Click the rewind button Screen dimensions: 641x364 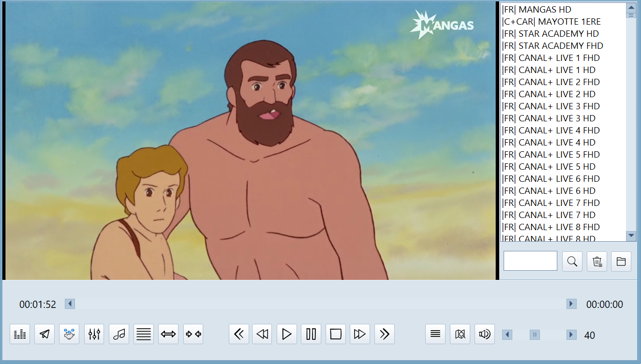pos(262,334)
